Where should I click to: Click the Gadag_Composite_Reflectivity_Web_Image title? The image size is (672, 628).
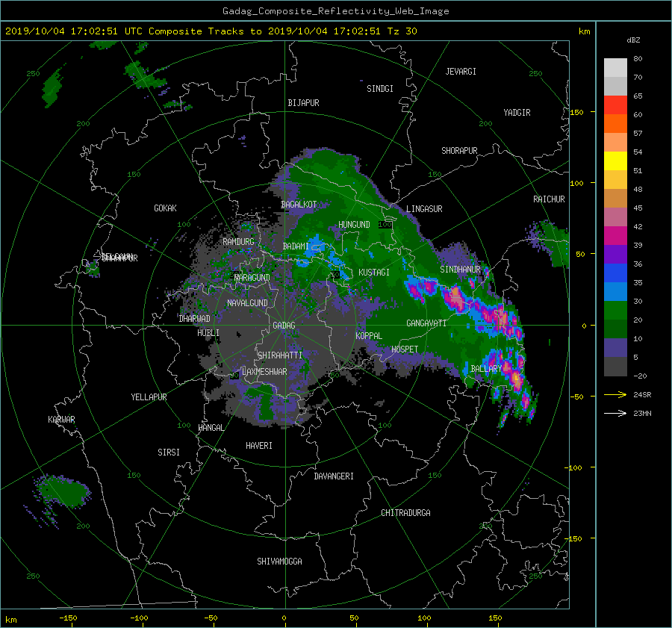tap(335, 11)
